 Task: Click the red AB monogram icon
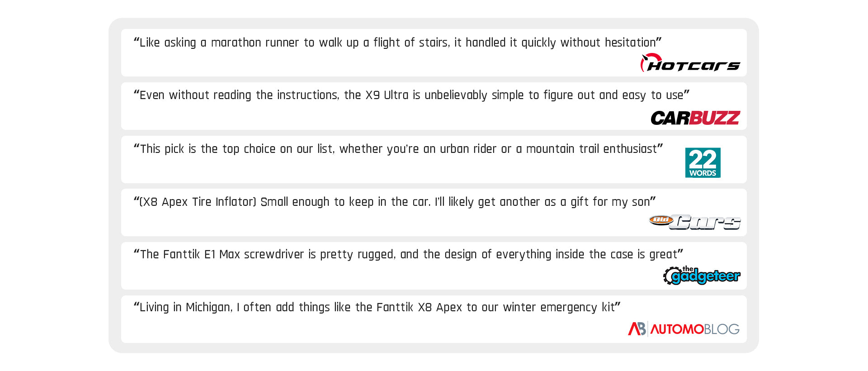click(x=637, y=329)
